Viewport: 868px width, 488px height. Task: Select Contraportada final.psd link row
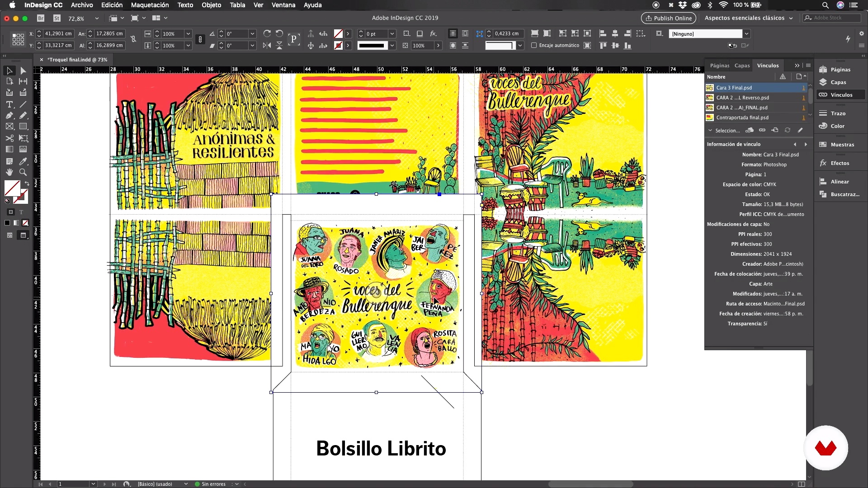[x=756, y=117]
